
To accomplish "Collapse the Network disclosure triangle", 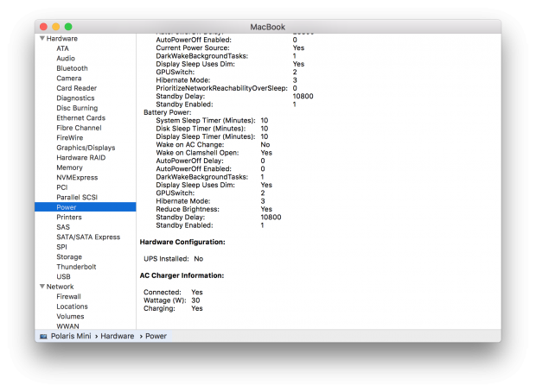I will pos(42,286).
